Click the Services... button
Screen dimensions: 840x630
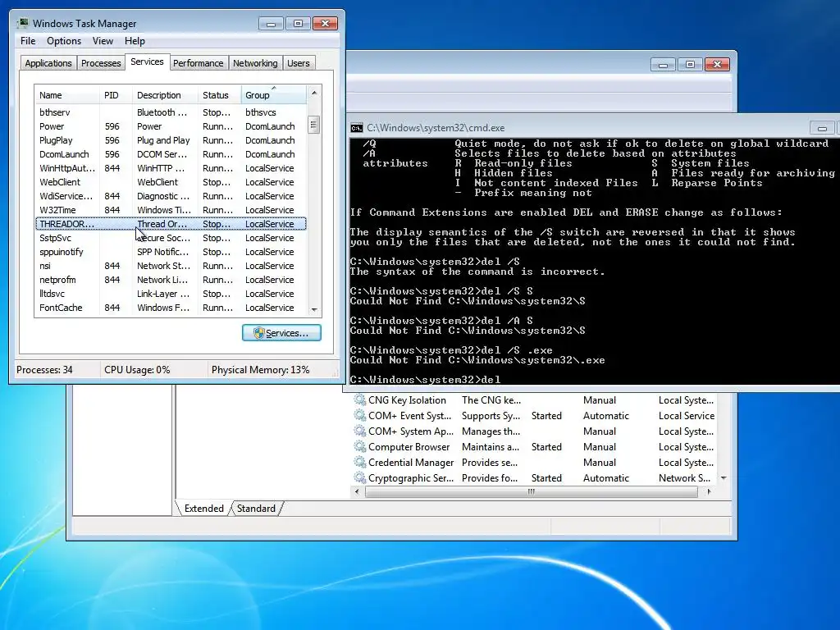pyautogui.click(x=281, y=333)
